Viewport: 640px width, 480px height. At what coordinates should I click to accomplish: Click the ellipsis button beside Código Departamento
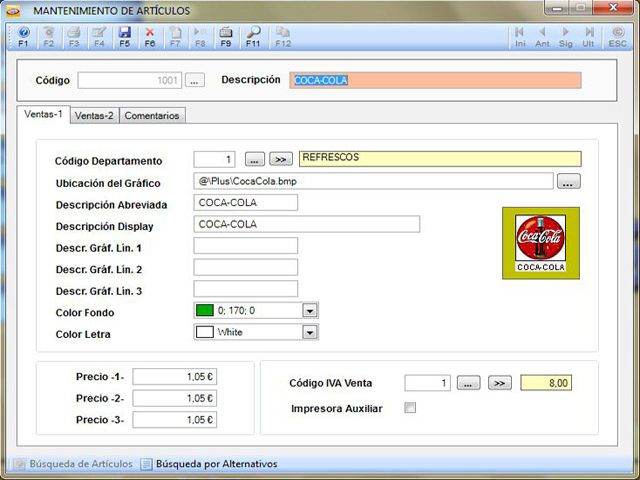tap(255, 159)
